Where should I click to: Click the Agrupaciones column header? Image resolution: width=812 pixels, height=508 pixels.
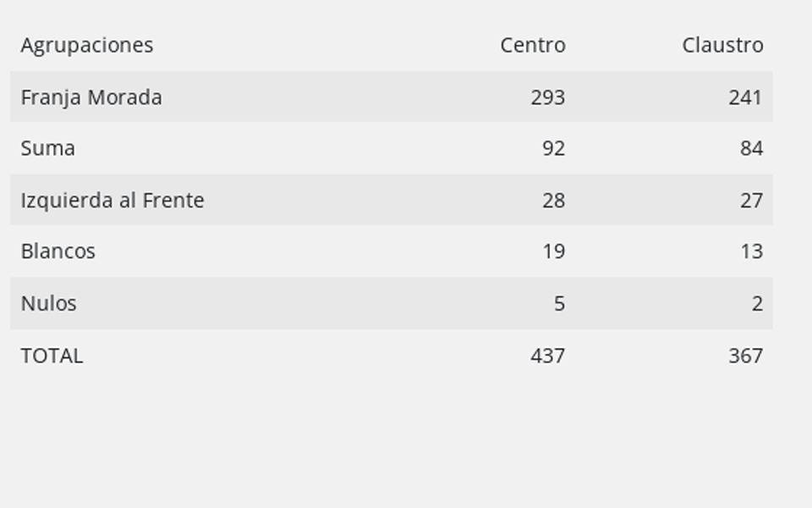(87, 46)
